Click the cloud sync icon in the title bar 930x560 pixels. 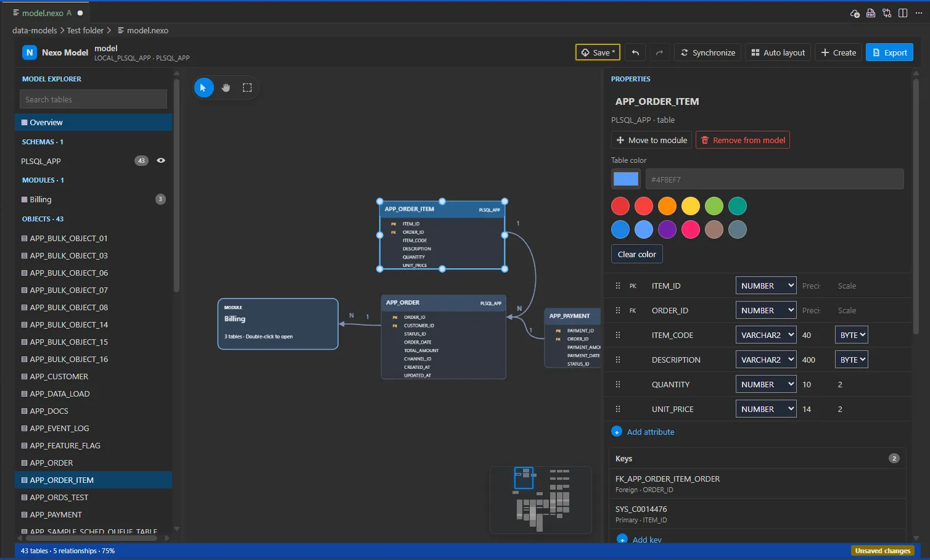(855, 13)
